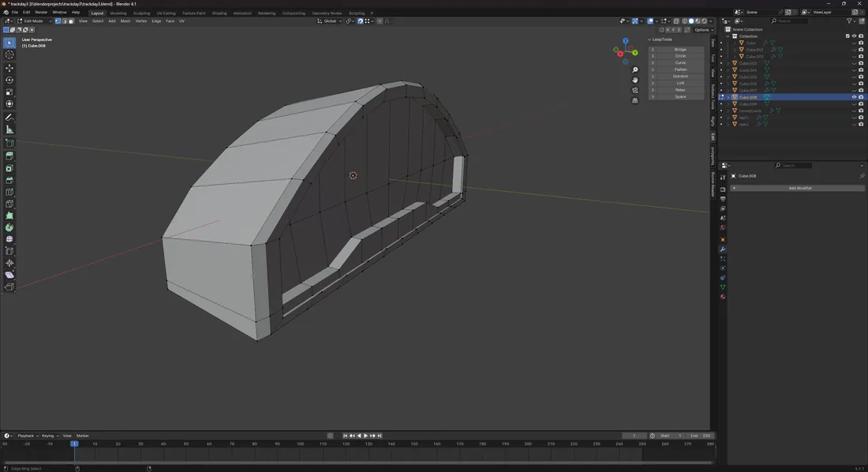
Task: Switch to face select mode
Action: 71,21
